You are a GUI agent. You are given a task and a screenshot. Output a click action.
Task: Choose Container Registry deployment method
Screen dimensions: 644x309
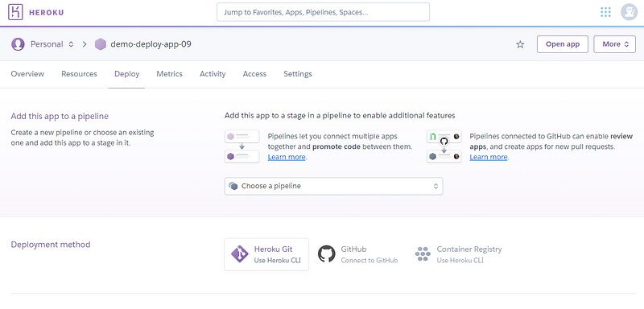pyautogui.click(x=459, y=254)
